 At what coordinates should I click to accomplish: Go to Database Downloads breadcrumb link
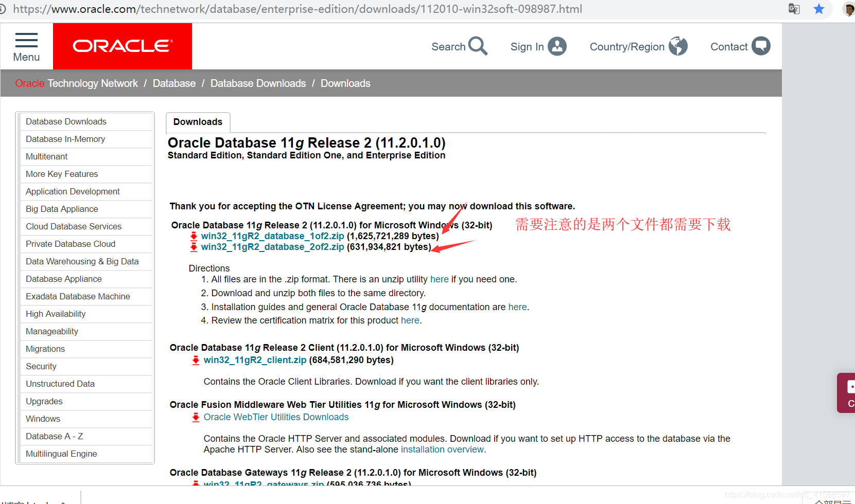(x=258, y=83)
